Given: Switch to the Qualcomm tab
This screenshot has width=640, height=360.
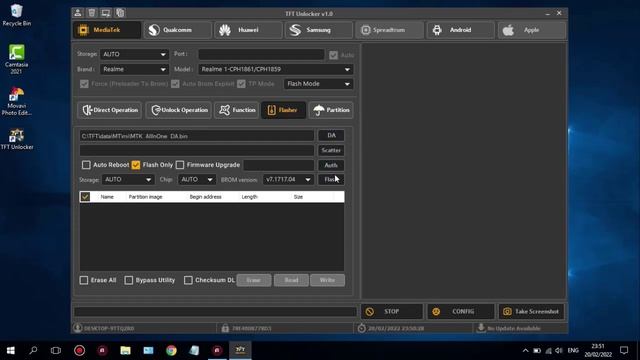Looking at the screenshot, I should point(178,30).
